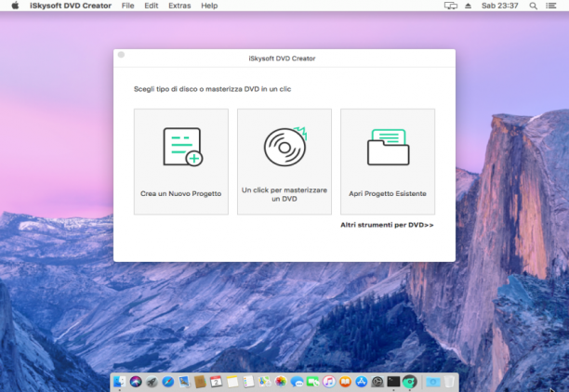Open the Extras menu
This screenshot has height=392, width=569.
click(179, 6)
